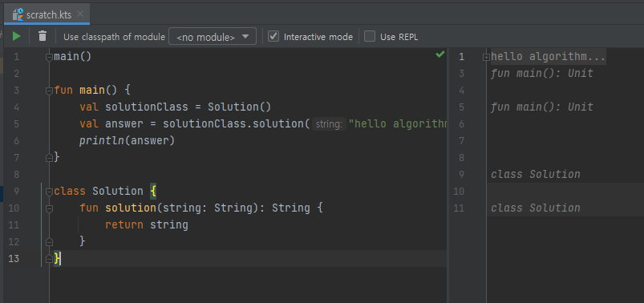644x303 pixels.
Task: Collapse the fun main() fold at line 3
Action: [x=49, y=91]
